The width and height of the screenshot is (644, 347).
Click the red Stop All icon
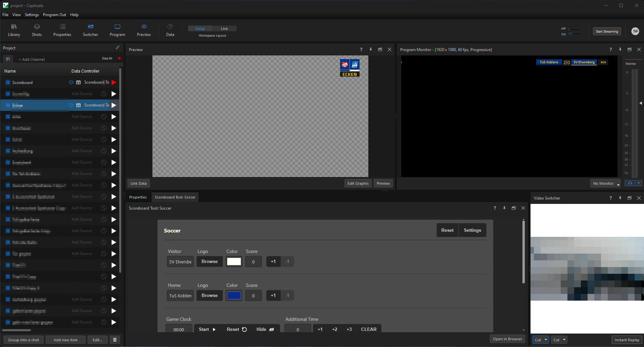[x=119, y=58]
